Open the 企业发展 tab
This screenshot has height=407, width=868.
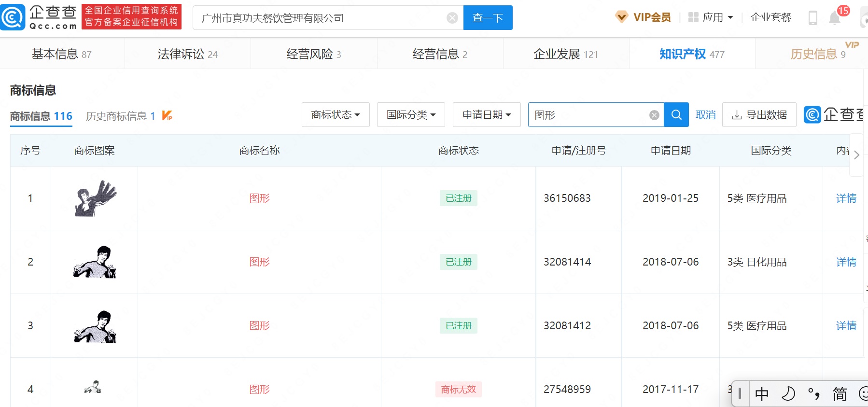(565, 54)
